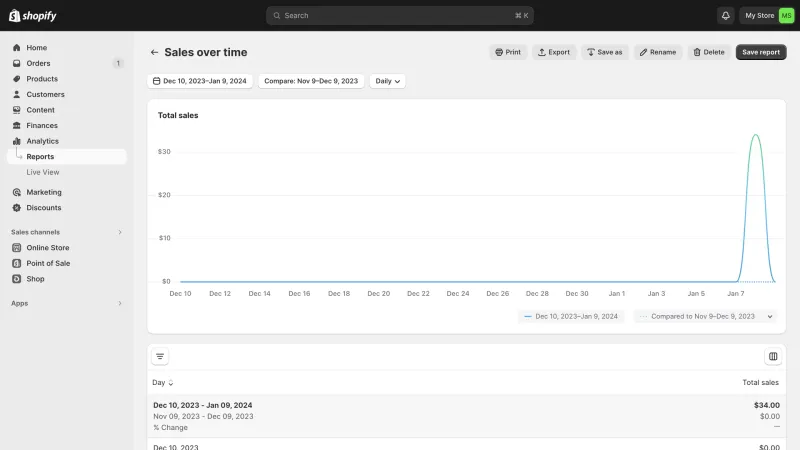The image size is (800, 450).
Task: Click the Customers person icon
Action: 16,94
